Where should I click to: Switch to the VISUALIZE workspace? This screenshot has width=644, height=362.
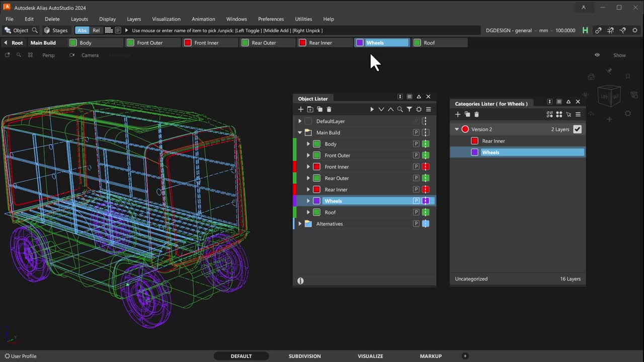coord(370,356)
